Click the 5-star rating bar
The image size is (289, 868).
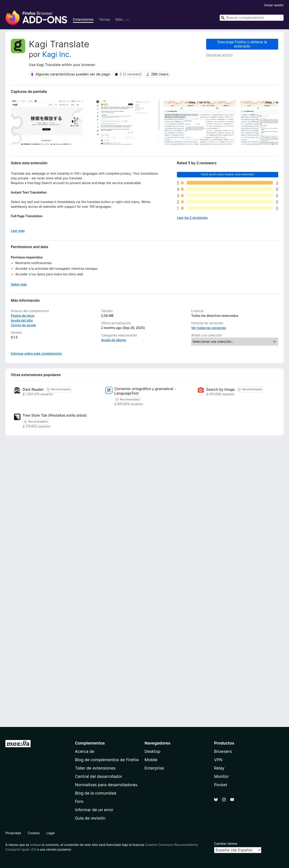pos(230,183)
